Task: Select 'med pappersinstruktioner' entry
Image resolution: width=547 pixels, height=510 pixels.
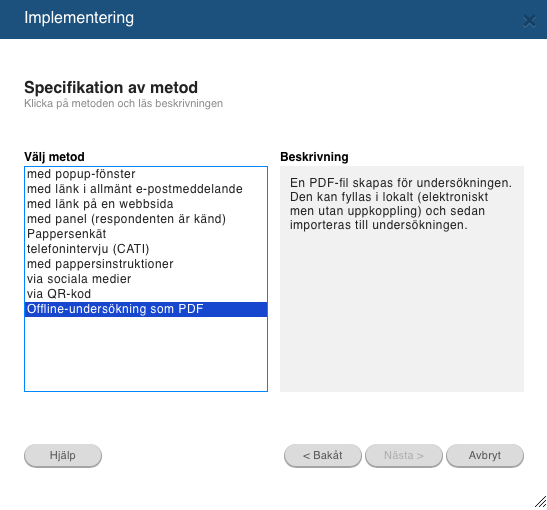Action: 146,264
